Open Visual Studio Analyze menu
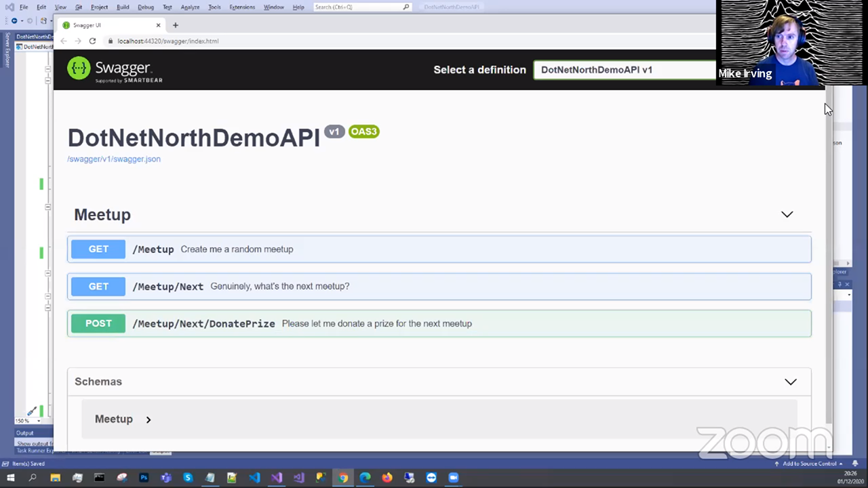This screenshot has width=868, height=488. tap(190, 7)
